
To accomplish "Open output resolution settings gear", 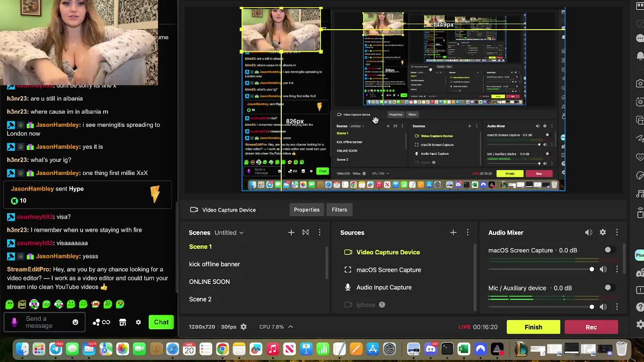I will [x=244, y=327].
